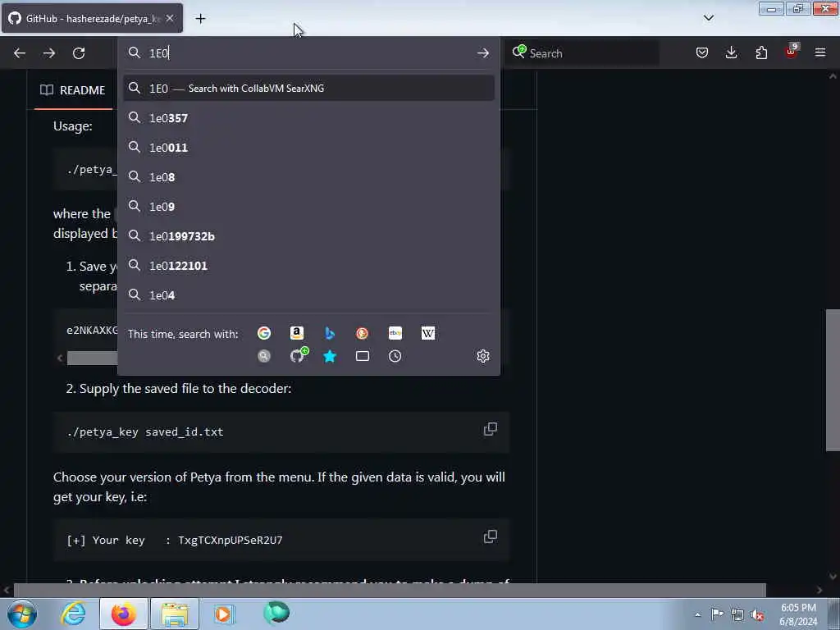
Task: Search in Bookmarks star icon
Action: click(x=330, y=356)
